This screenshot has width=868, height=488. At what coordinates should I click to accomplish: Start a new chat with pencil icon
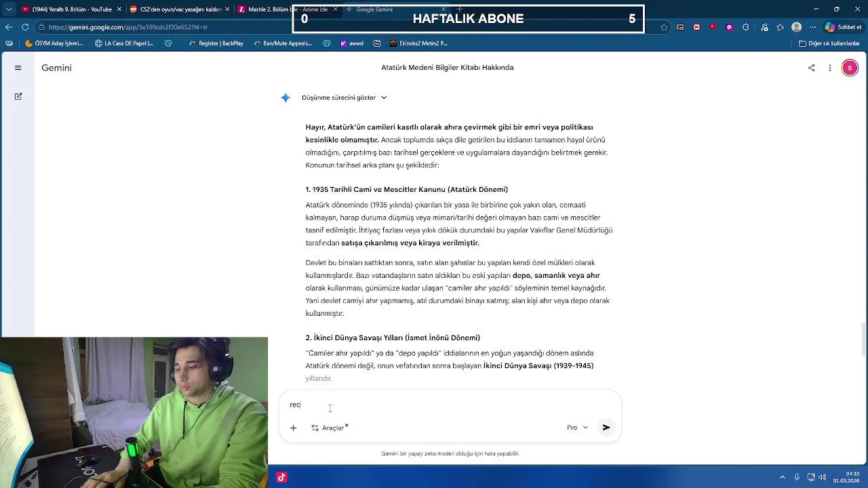coord(18,96)
